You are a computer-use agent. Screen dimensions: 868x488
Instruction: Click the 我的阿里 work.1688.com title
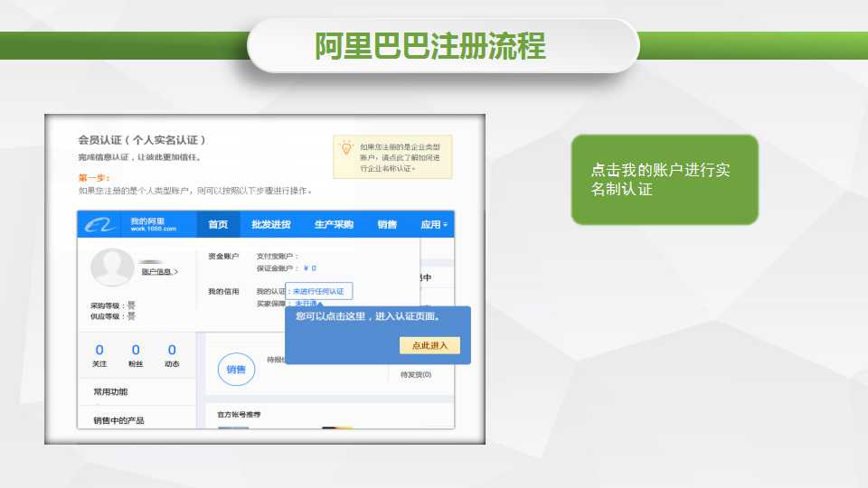point(152,225)
